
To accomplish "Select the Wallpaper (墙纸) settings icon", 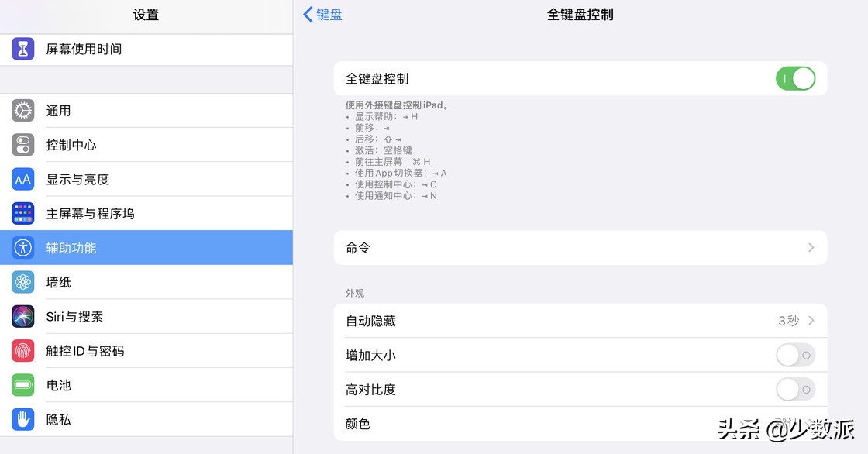I will pyautogui.click(x=22, y=282).
